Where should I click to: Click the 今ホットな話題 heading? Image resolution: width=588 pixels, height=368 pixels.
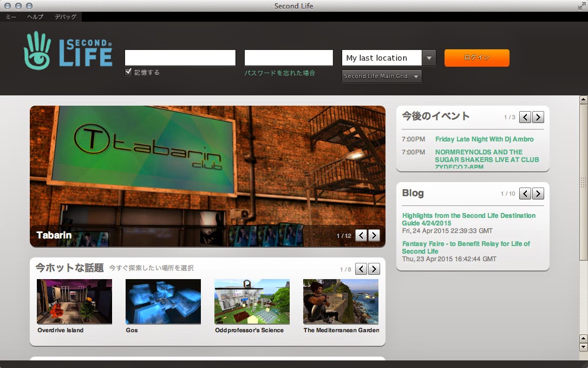(x=69, y=268)
